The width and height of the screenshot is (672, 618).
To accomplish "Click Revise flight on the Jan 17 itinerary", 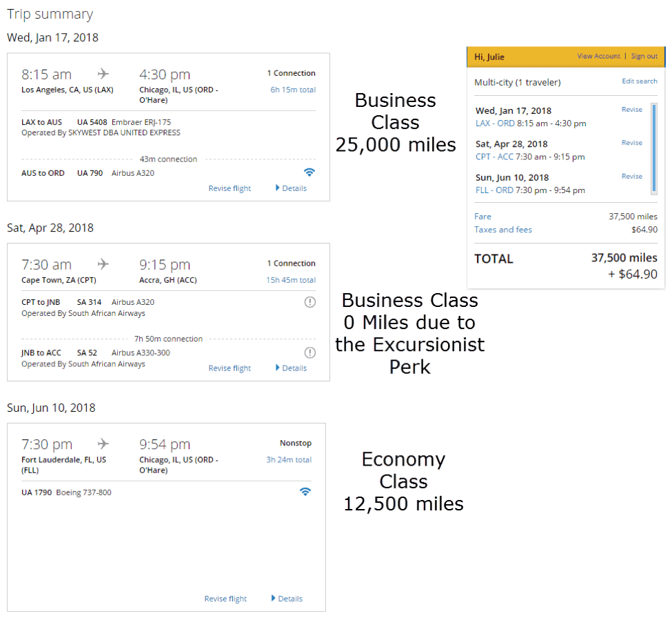I will [x=230, y=188].
